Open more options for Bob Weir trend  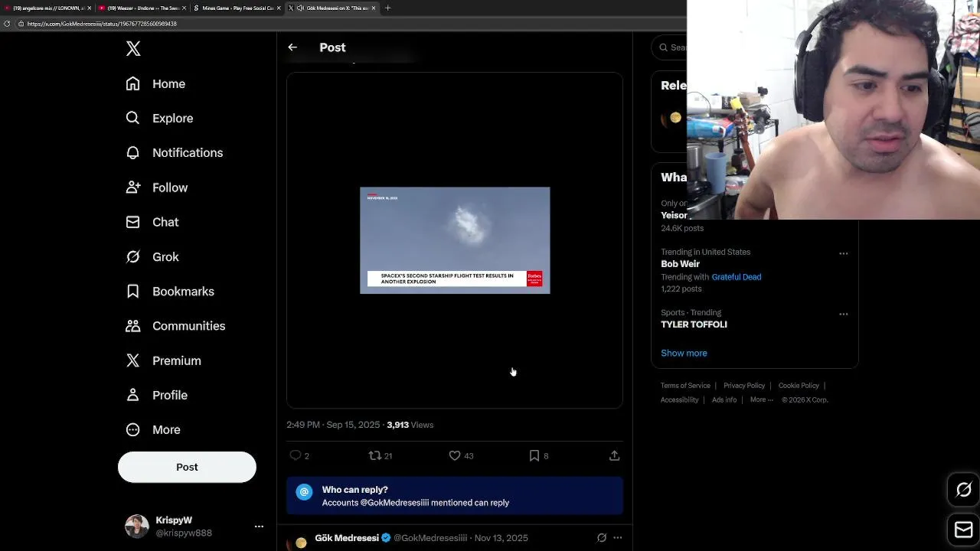click(x=844, y=253)
